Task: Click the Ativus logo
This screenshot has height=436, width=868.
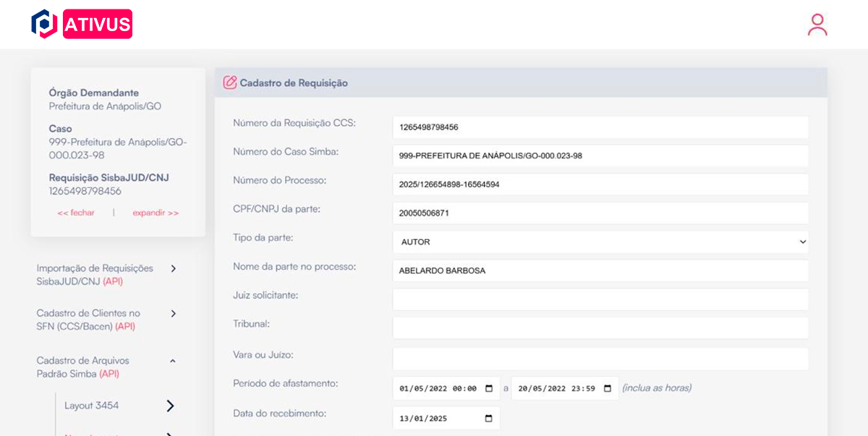Action: (x=82, y=25)
